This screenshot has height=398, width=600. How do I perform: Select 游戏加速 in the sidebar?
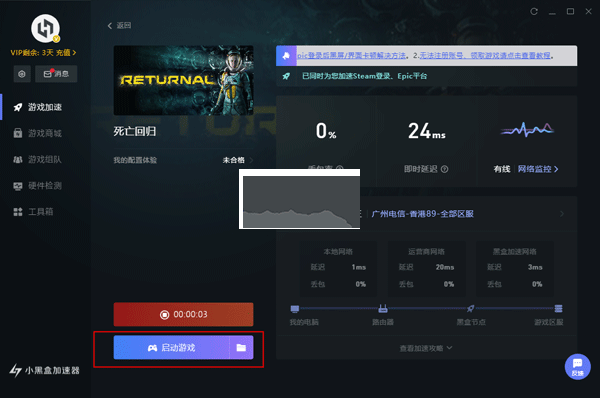tap(45, 107)
